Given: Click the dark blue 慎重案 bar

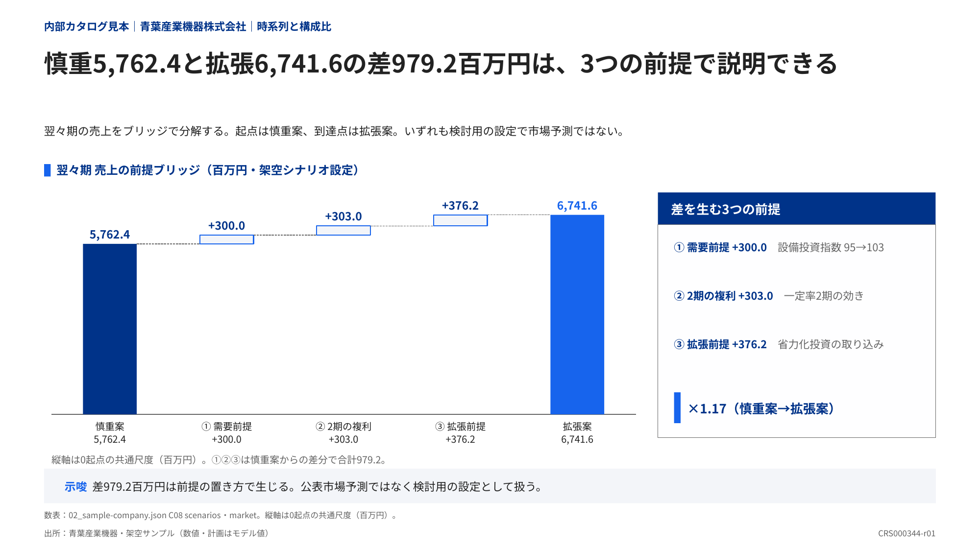Looking at the screenshot, I should point(110,329).
